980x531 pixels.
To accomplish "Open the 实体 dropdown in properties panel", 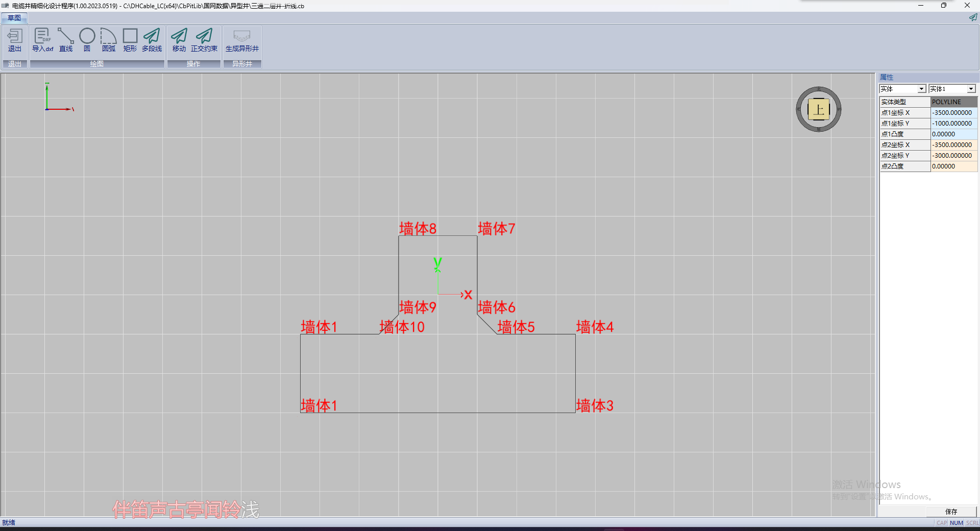I will tap(902, 89).
